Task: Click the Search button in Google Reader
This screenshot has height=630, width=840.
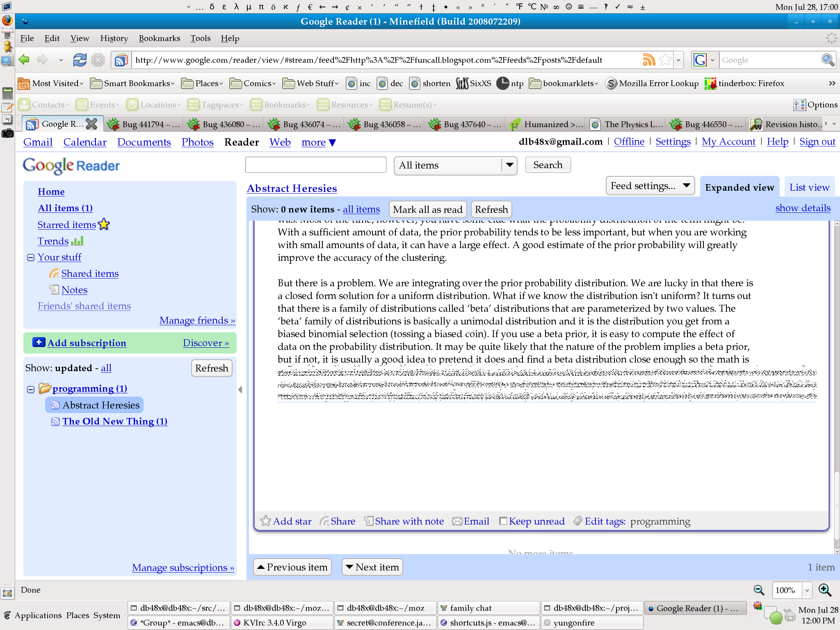Action: (548, 165)
